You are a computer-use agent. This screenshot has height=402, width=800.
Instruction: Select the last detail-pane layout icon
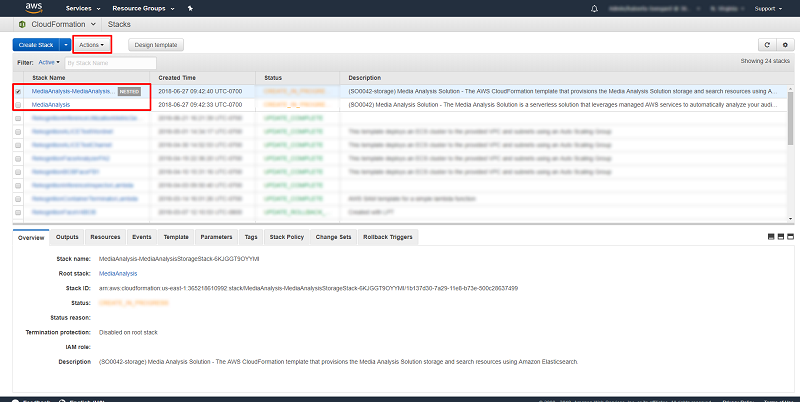pyautogui.click(x=790, y=237)
